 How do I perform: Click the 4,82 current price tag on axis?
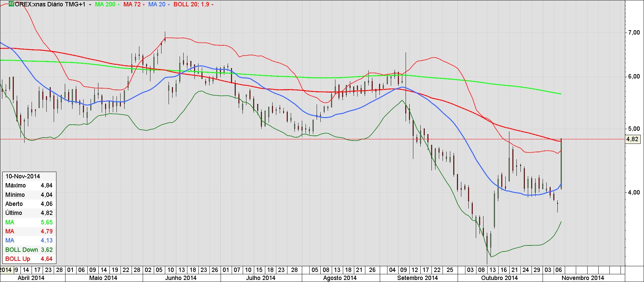633,139
